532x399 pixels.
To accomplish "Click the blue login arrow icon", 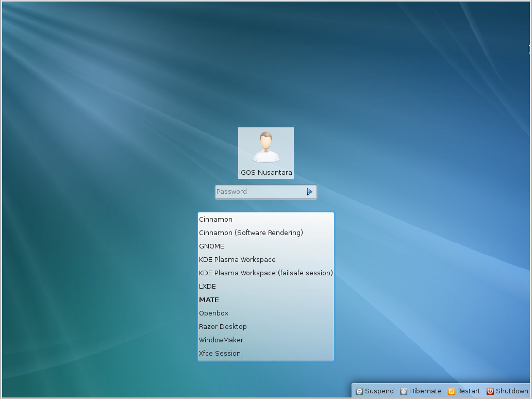I will 309,192.
